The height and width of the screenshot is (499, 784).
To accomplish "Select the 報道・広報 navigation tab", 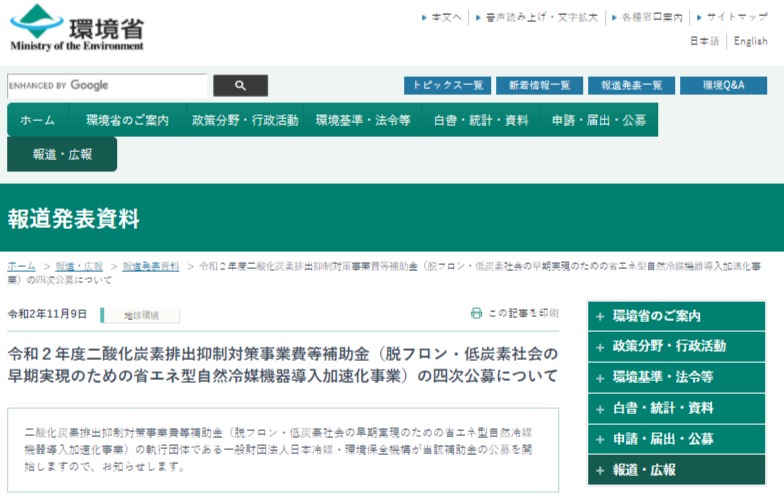I will click(x=62, y=154).
